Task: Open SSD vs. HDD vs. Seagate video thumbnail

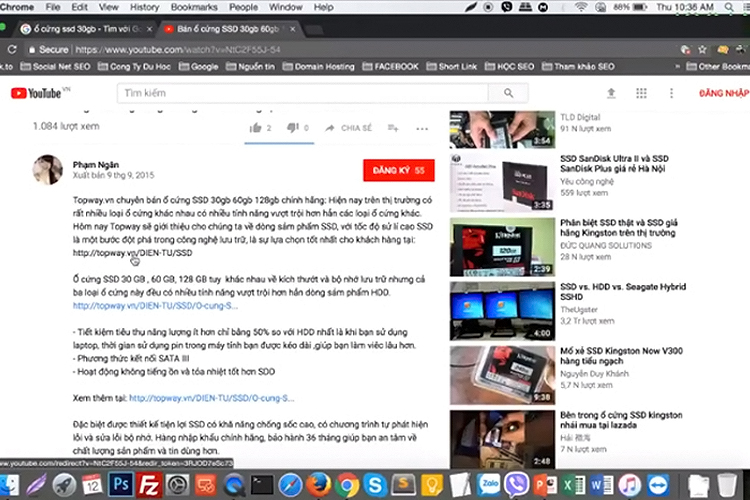Action: pos(502,311)
